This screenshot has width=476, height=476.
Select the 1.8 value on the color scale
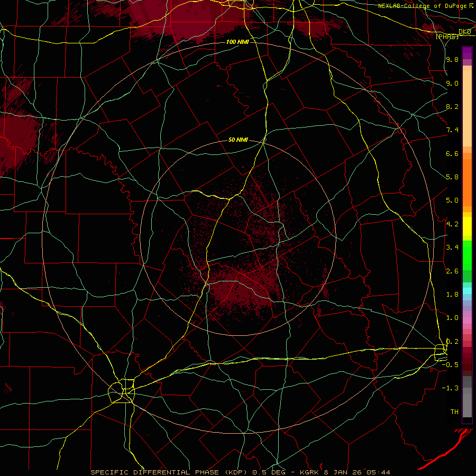pyautogui.click(x=452, y=295)
